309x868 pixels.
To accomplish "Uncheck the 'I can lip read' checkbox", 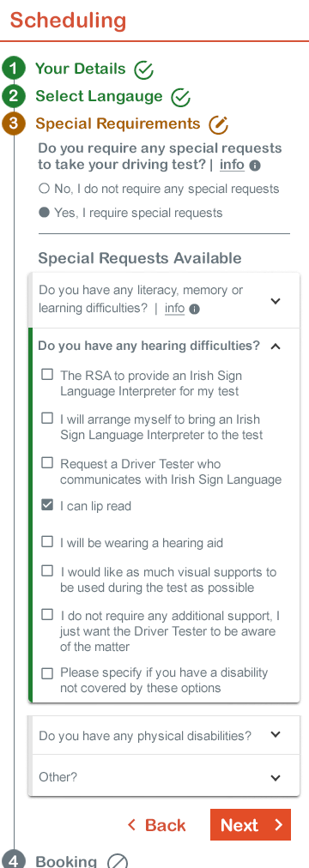I will click(47, 505).
